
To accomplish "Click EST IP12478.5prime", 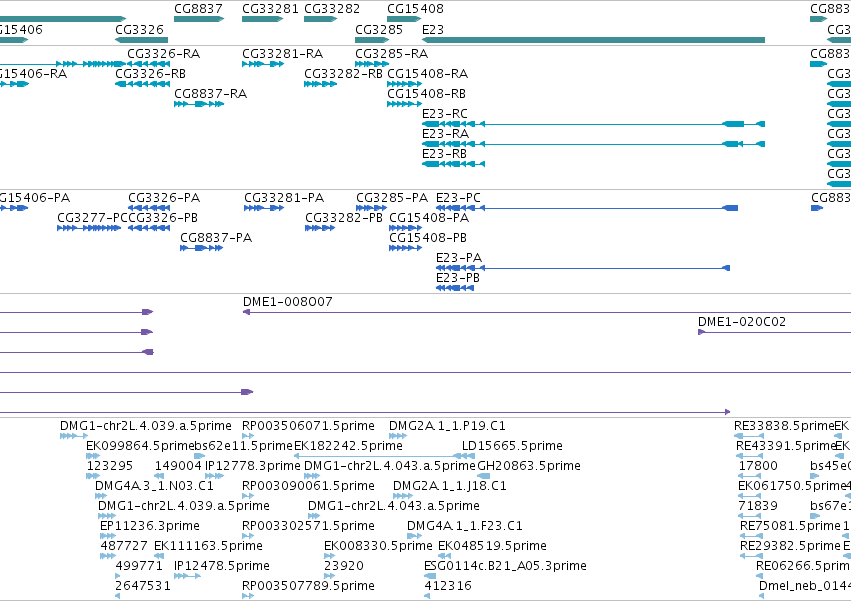I will click(187, 576).
